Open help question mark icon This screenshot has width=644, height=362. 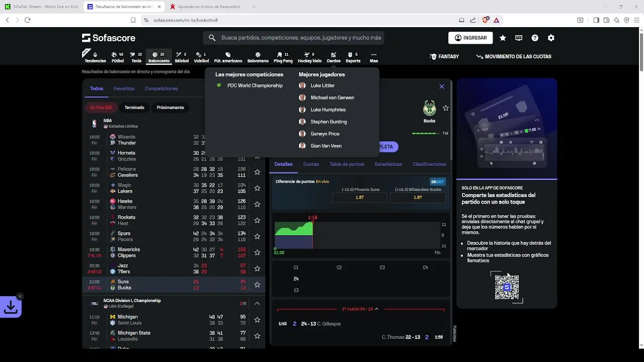(535, 38)
